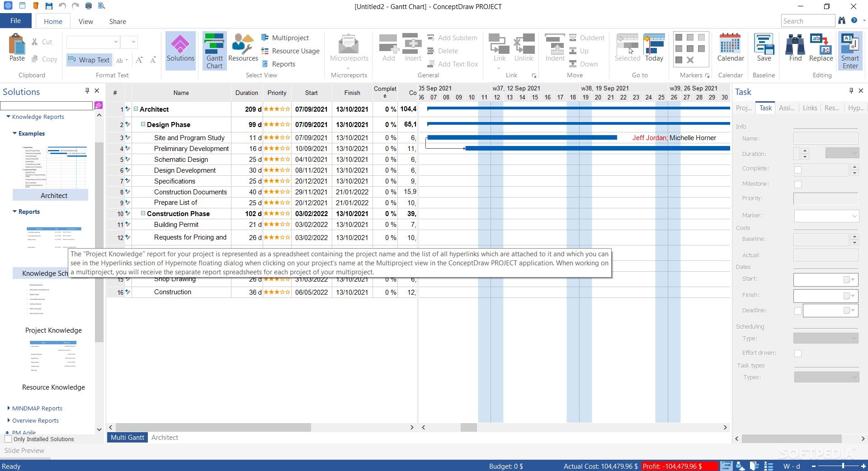The height and width of the screenshot is (471, 868).
Task: Click the Copy button
Action: click(45, 59)
